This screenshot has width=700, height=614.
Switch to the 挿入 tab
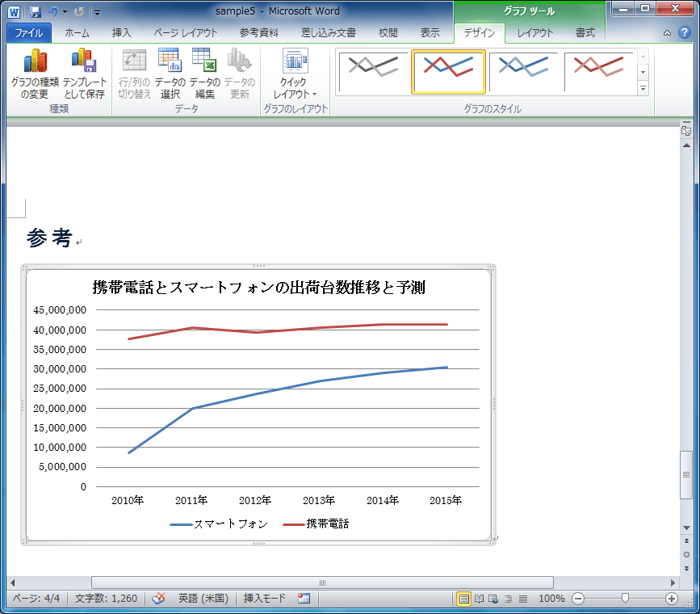pos(121,33)
